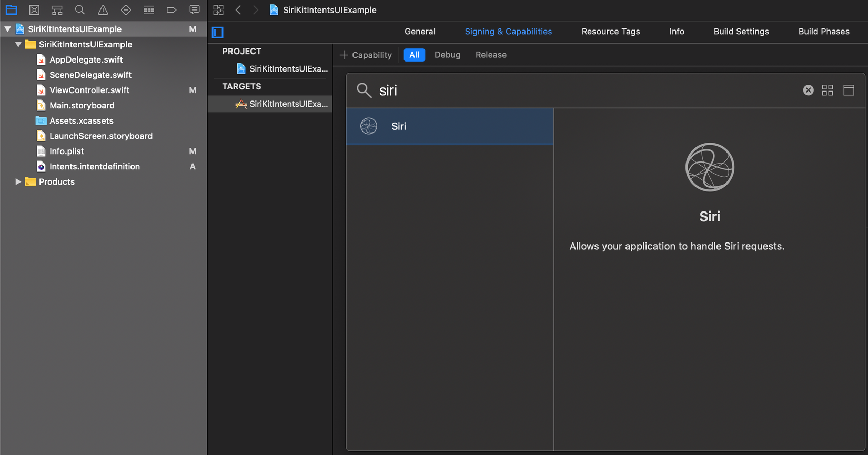Open Intents.intentdefinition file
Screen dimensions: 868x455
(x=94, y=167)
